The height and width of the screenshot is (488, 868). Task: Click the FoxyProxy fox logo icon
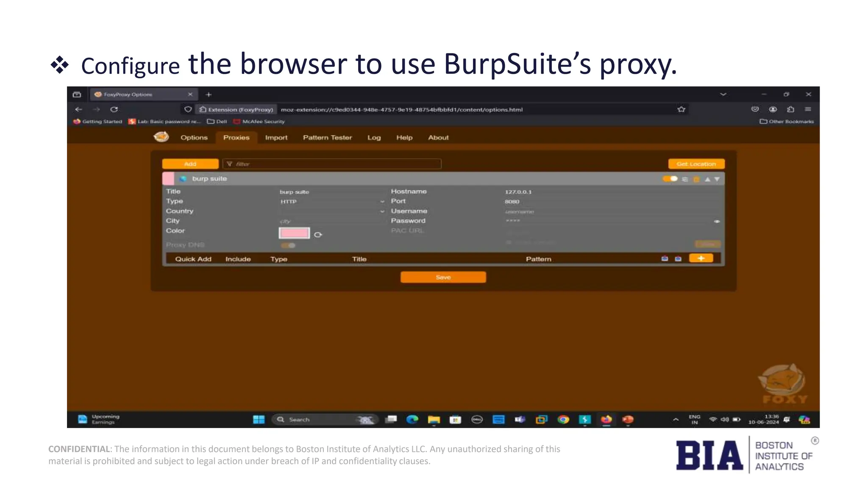tap(161, 137)
